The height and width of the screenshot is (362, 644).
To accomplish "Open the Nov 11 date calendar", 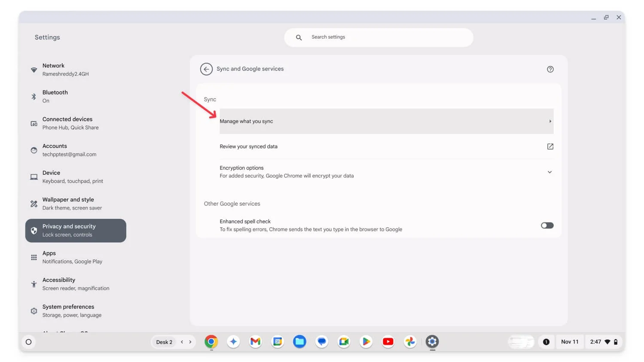I will pyautogui.click(x=570, y=342).
